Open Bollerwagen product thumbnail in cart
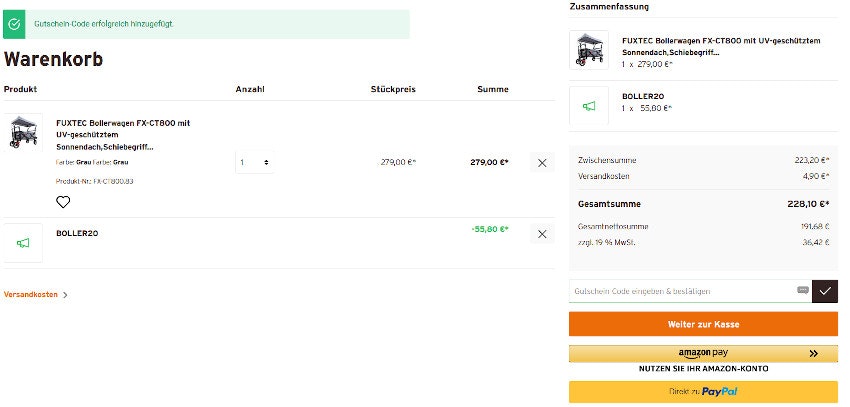850x407 pixels. click(23, 133)
